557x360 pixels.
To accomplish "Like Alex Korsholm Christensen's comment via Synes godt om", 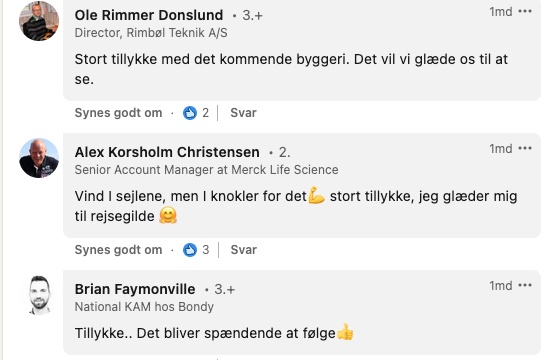I will (118, 250).
